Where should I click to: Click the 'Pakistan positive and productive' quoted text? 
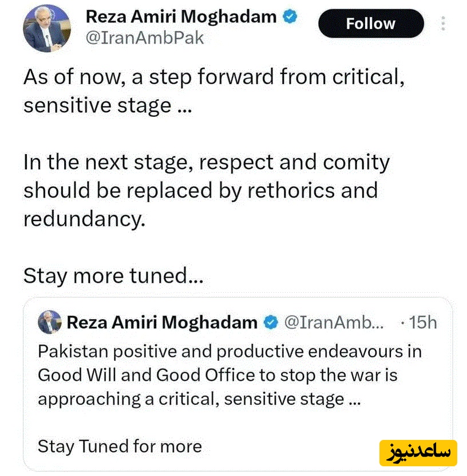[x=229, y=351]
